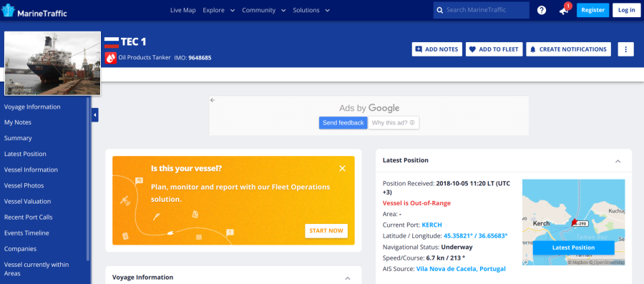Go to Vessel Information in sidebar

point(31,170)
